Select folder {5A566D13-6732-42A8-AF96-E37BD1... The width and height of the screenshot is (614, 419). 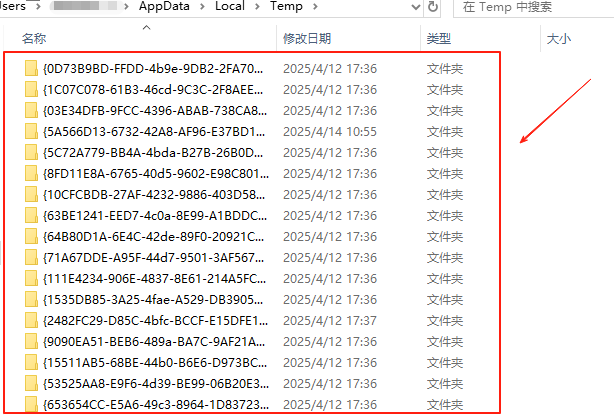154,132
